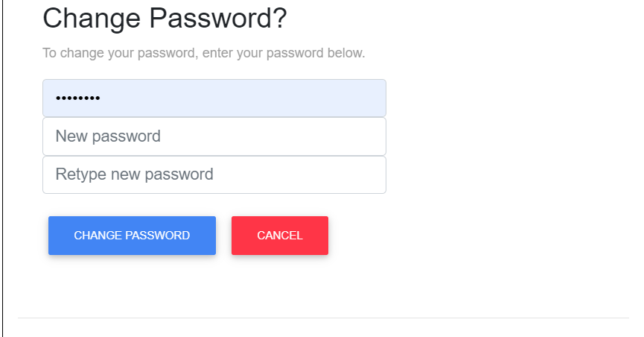Click the masked password dots
Screen dimensions: 644x337
[78, 98]
